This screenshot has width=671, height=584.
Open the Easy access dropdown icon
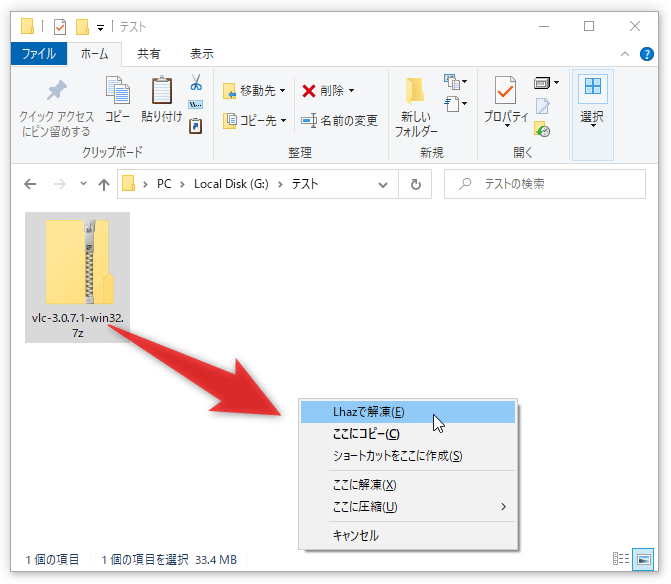[x=455, y=104]
